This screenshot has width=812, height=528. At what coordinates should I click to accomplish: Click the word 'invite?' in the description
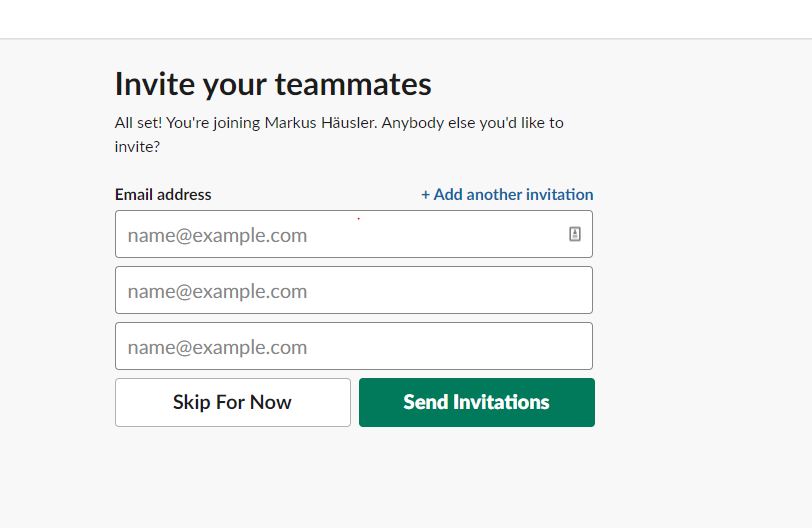(137, 146)
